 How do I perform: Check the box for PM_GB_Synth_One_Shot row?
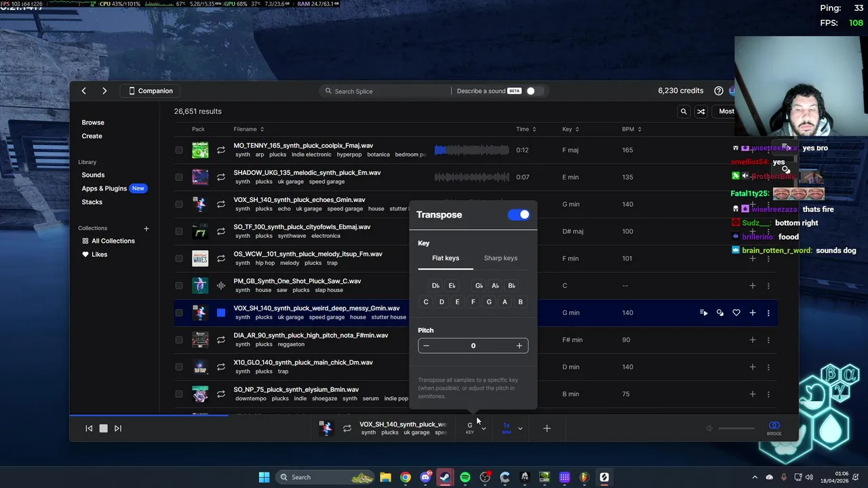[x=179, y=285]
